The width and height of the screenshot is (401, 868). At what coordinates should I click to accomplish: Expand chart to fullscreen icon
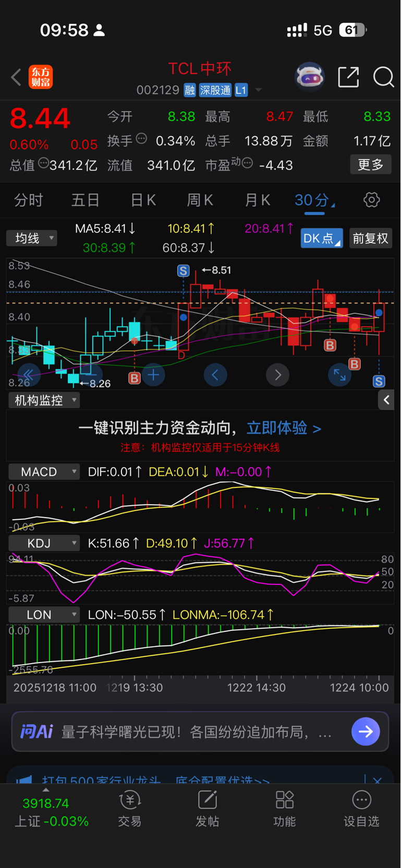pos(339,374)
